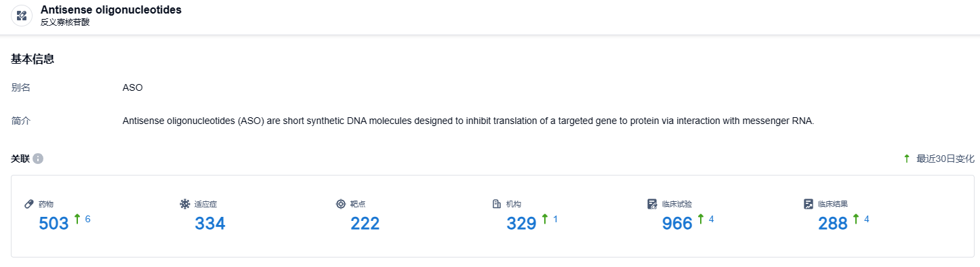Click the pill icon next to 药物

pos(29,204)
